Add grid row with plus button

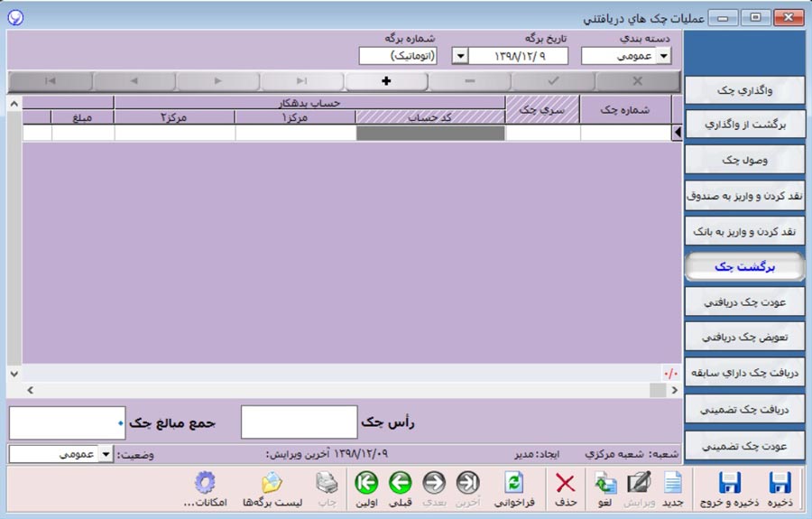(386, 81)
